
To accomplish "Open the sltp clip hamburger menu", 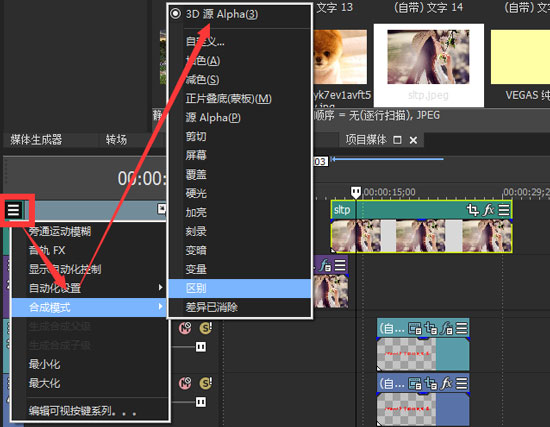I will (504, 210).
